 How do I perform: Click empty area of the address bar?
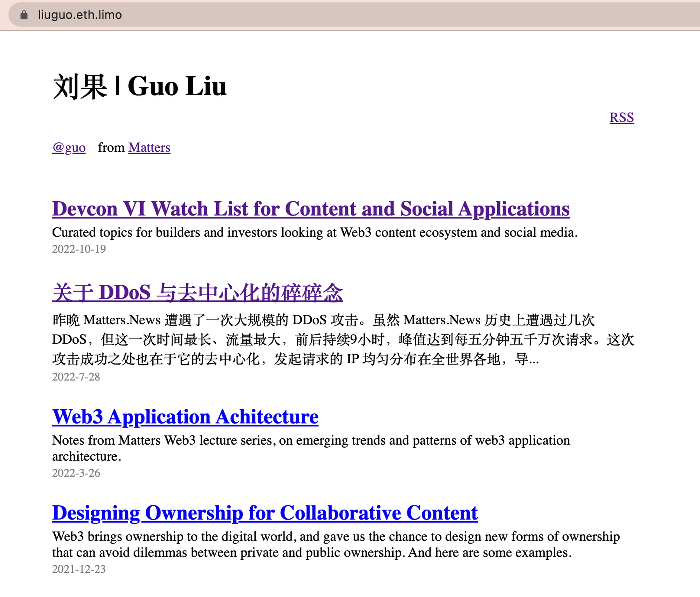[x=400, y=15]
